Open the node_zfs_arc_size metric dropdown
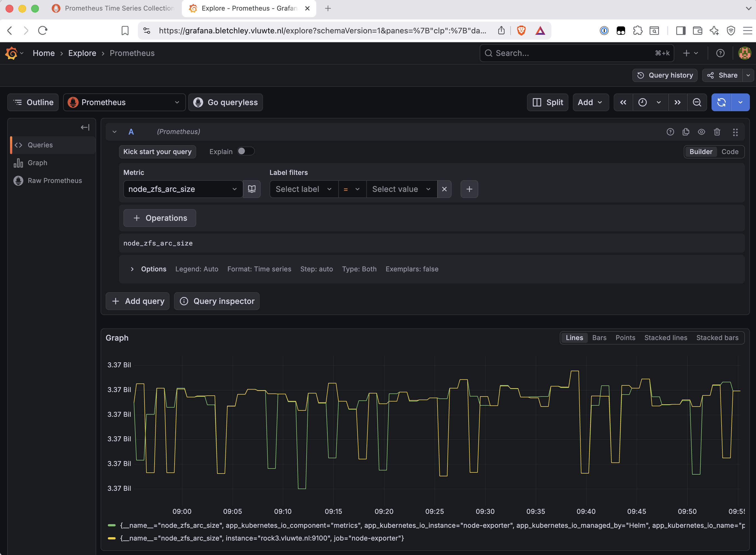The width and height of the screenshot is (756, 555). tap(183, 189)
